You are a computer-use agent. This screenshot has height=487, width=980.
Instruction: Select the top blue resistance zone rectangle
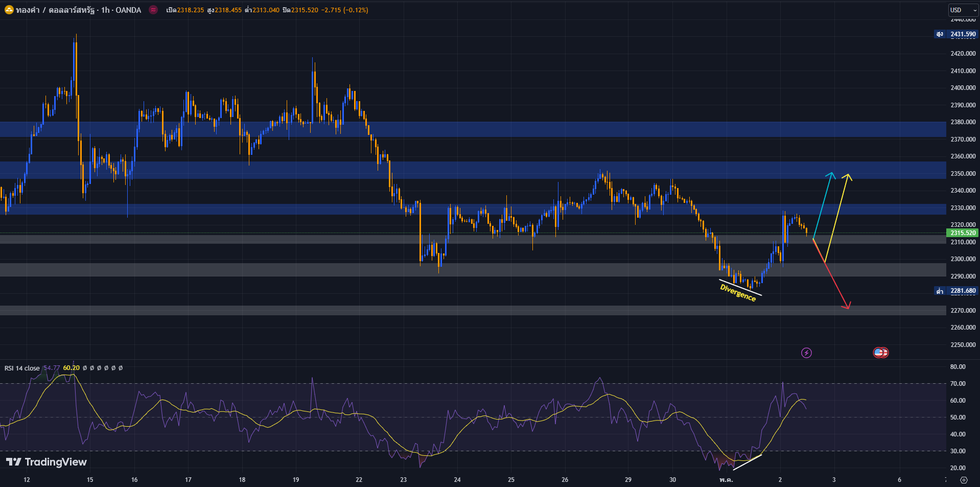coord(460,129)
